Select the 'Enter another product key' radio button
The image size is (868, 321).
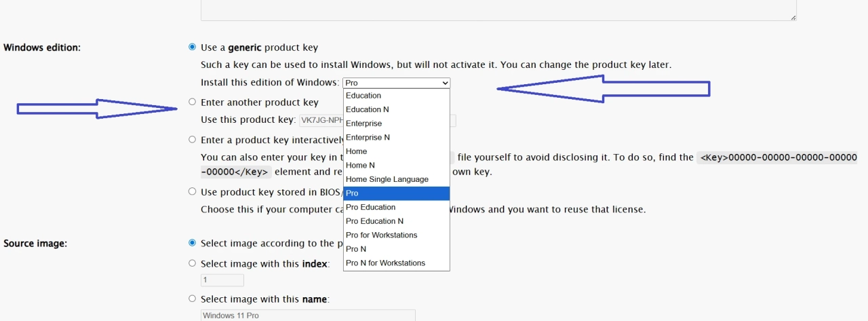click(x=193, y=102)
